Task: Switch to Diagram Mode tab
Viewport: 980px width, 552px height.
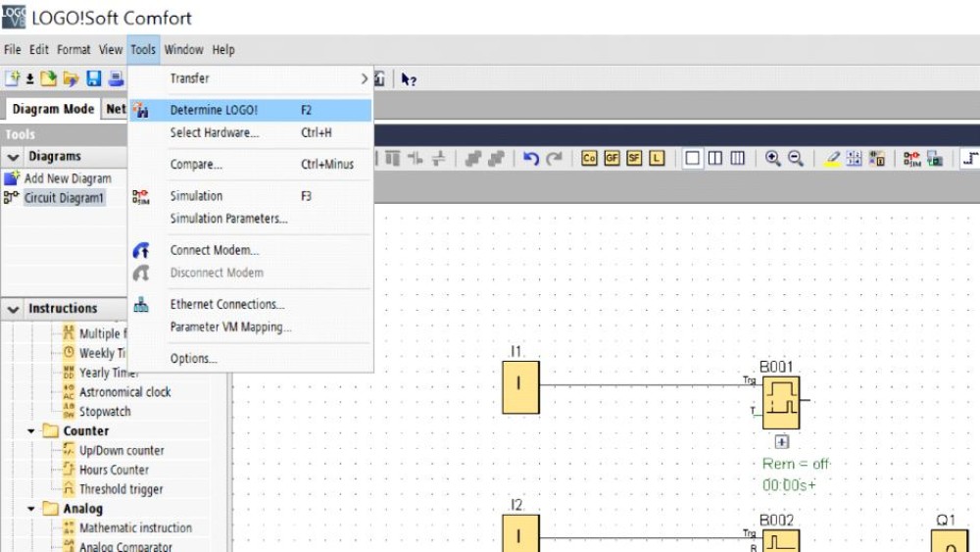Action: pyautogui.click(x=53, y=109)
